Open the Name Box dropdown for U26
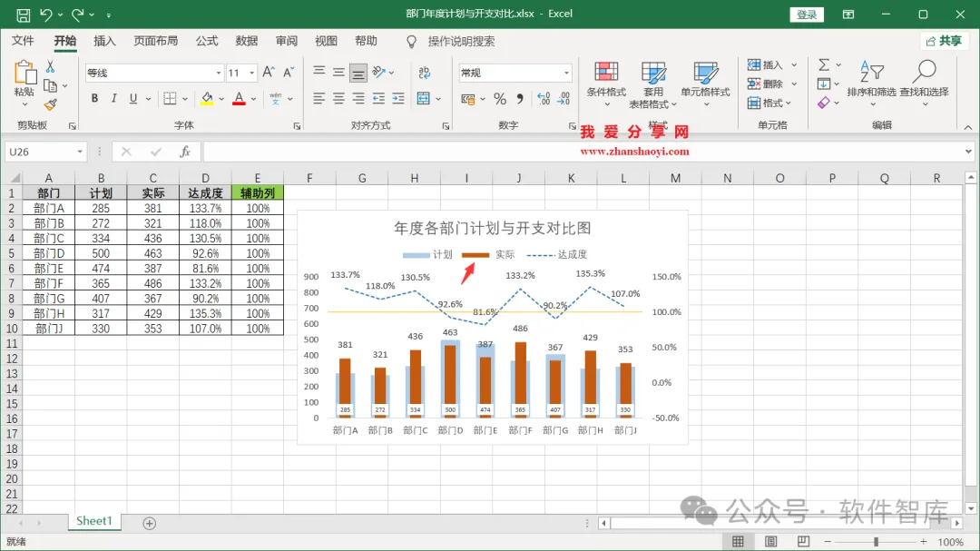980x551 pixels. pos(79,152)
